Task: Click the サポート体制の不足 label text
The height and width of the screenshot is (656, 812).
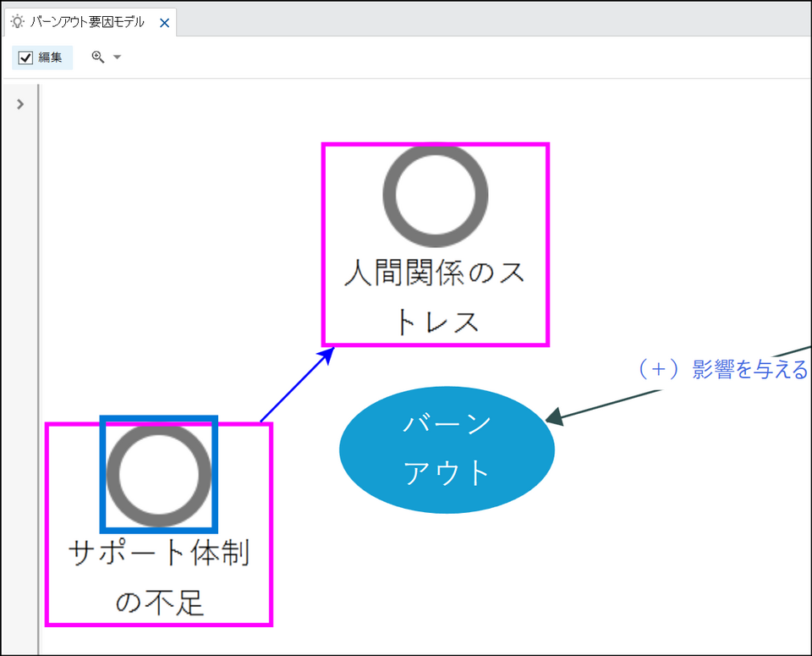Action: [159, 577]
